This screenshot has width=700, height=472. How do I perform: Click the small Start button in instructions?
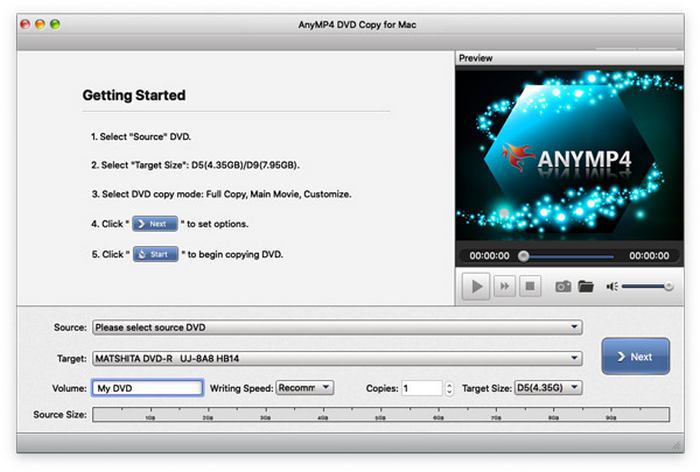point(155,255)
